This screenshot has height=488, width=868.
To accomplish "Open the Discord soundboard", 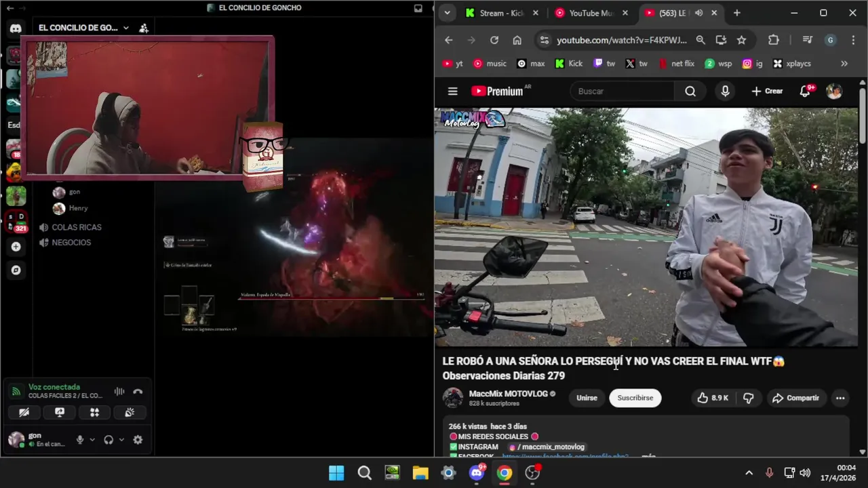I will 130,412.
